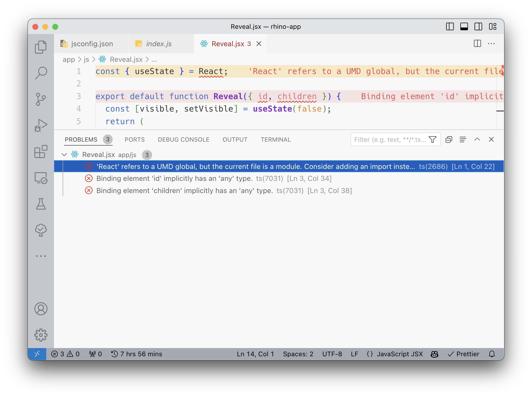The image size is (532, 397).
Task: Click the red error marker in overview ruler
Action: 502,70
